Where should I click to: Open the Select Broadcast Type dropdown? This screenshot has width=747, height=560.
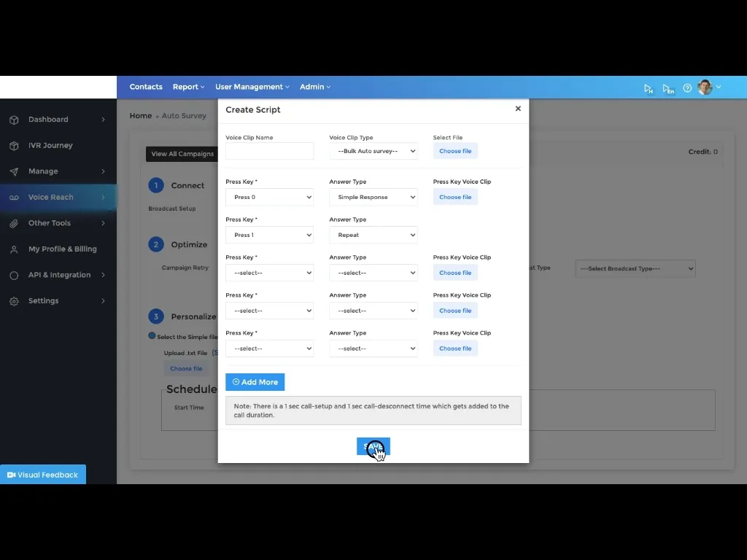coord(635,268)
